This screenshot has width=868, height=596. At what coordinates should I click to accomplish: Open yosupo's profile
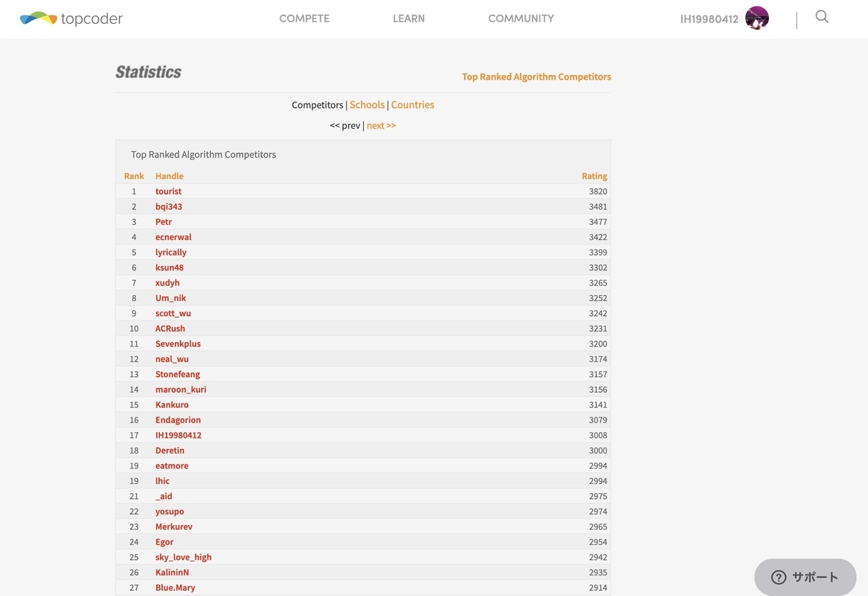pos(170,511)
